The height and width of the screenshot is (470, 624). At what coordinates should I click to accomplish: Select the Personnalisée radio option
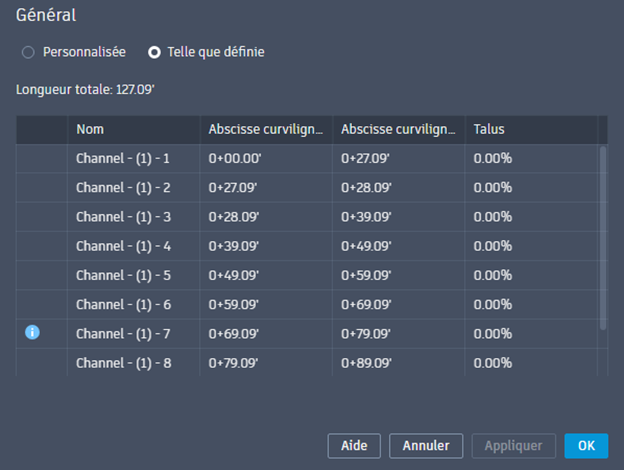click(x=28, y=51)
